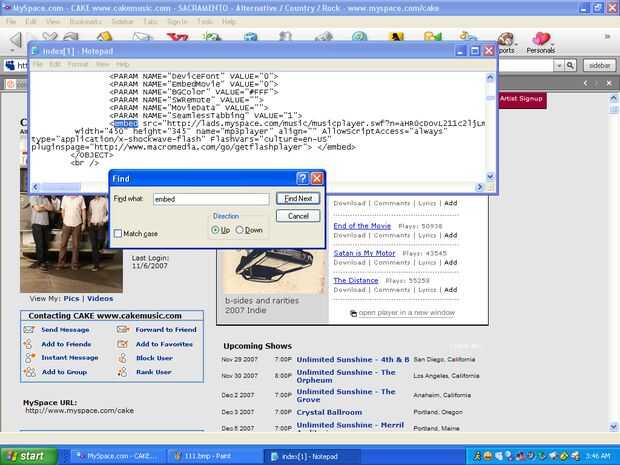Click the icon next to Forward to Friend
This screenshot has height=465, width=620.
pos(123,329)
